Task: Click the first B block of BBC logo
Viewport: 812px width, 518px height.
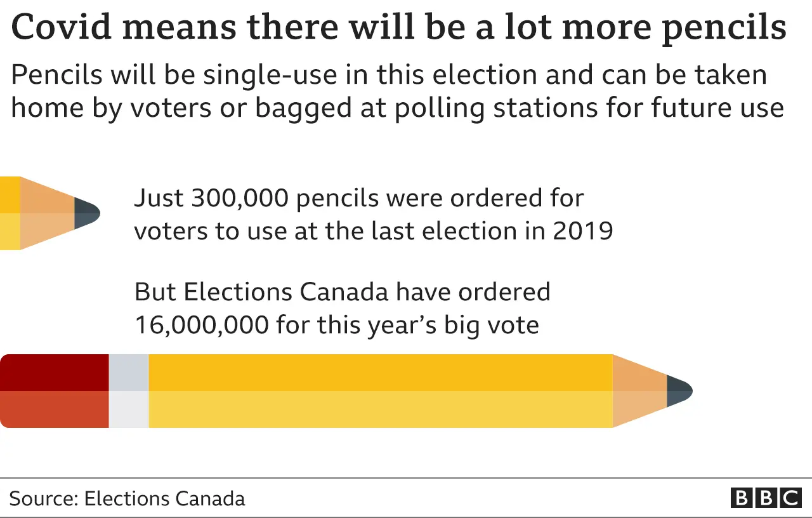Action: [741, 498]
